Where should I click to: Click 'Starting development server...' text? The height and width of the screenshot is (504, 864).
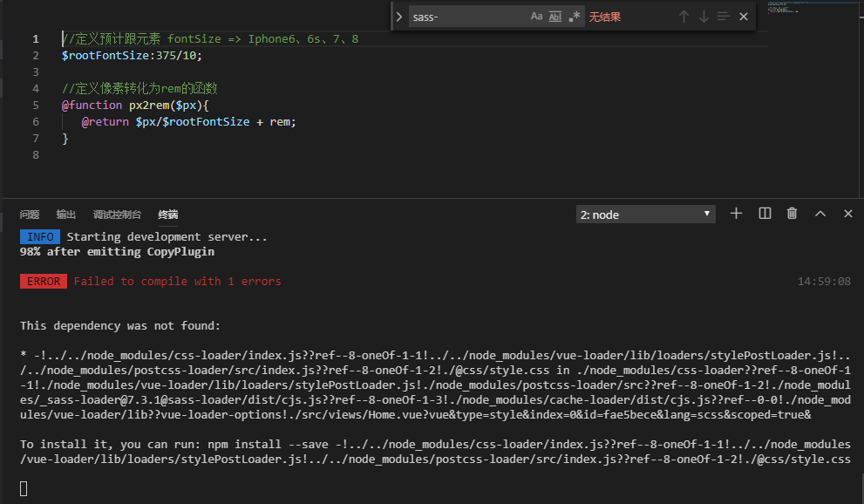[x=167, y=237]
